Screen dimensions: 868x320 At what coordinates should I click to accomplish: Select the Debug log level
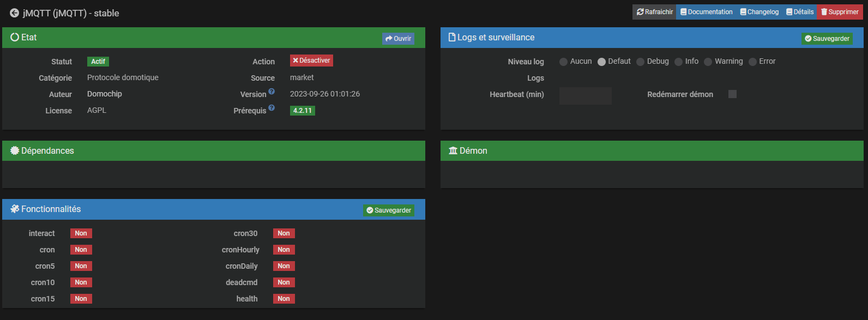click(x=641, y=62)
